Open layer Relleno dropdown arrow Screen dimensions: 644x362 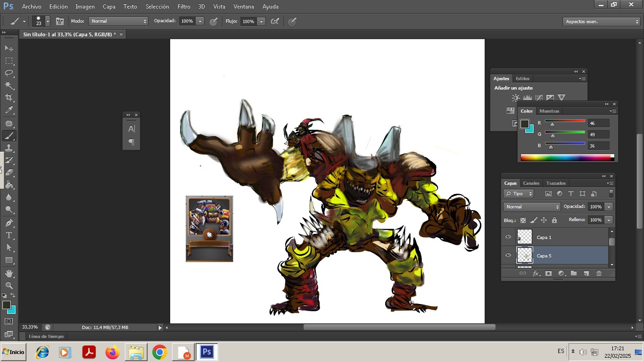tap(609, 220)
